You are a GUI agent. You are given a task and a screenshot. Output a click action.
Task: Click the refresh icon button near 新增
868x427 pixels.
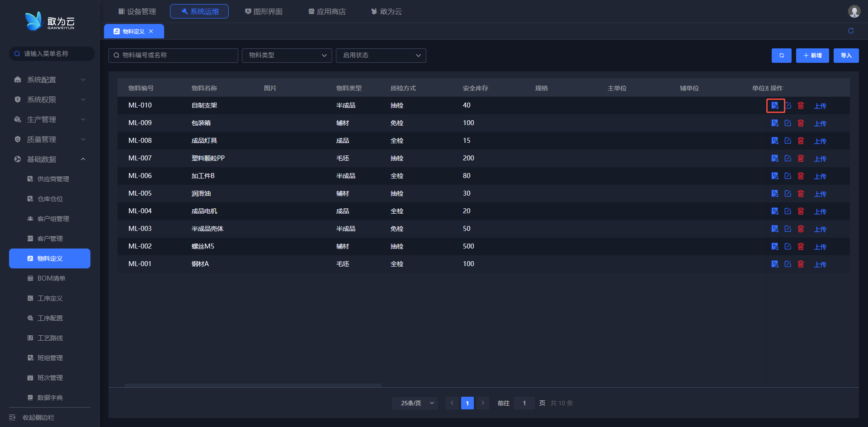coord(781,56)
